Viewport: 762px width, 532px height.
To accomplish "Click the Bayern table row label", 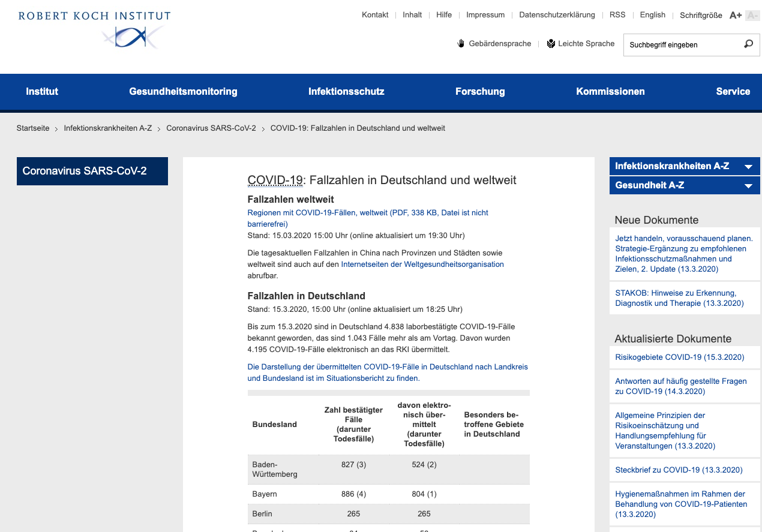I will coord(265,494).
